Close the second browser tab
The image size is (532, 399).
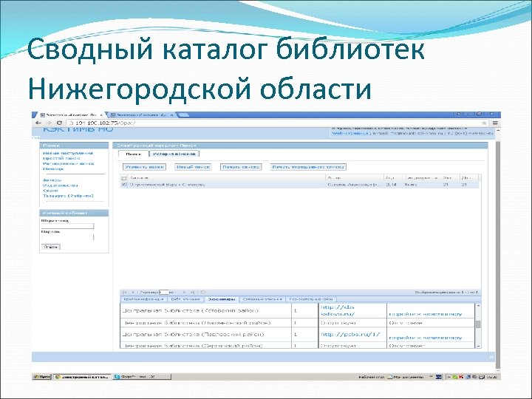pos(171,115)
